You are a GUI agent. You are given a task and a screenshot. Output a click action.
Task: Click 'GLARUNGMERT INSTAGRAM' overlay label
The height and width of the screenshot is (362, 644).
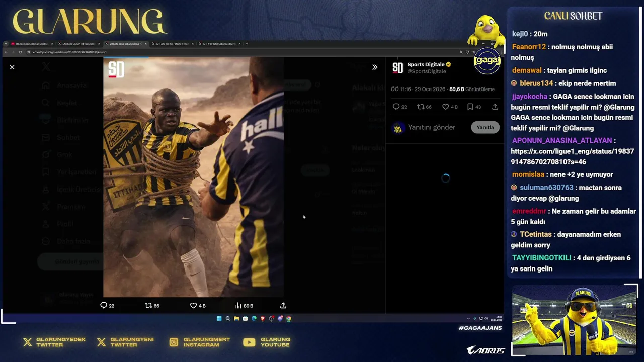pyautogui.click(x=206, y=342)
